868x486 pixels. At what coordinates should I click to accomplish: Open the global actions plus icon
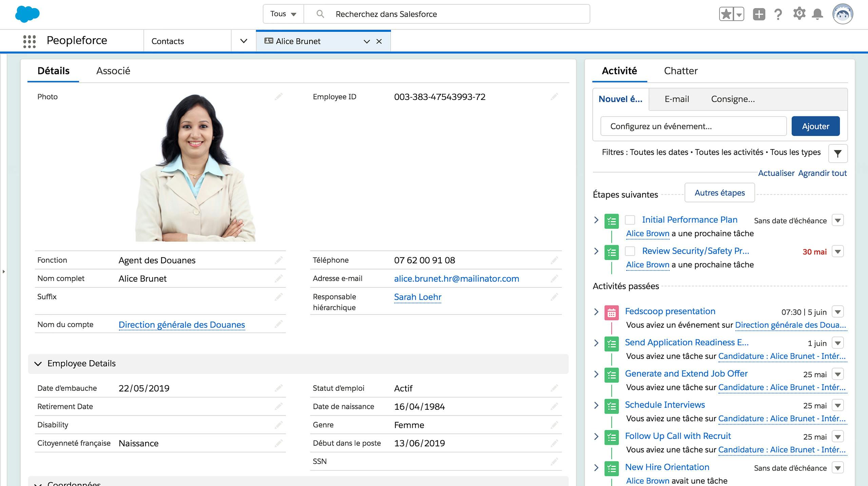click(759, 14)
